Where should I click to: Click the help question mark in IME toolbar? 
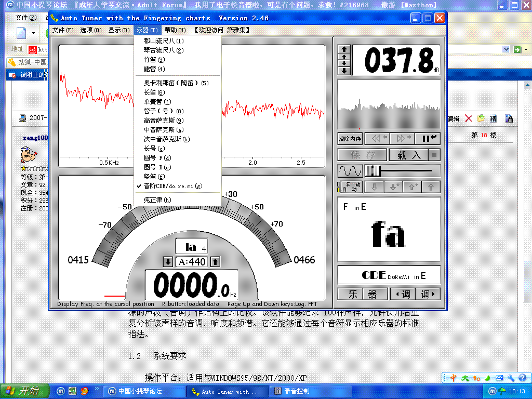point(523,377)
